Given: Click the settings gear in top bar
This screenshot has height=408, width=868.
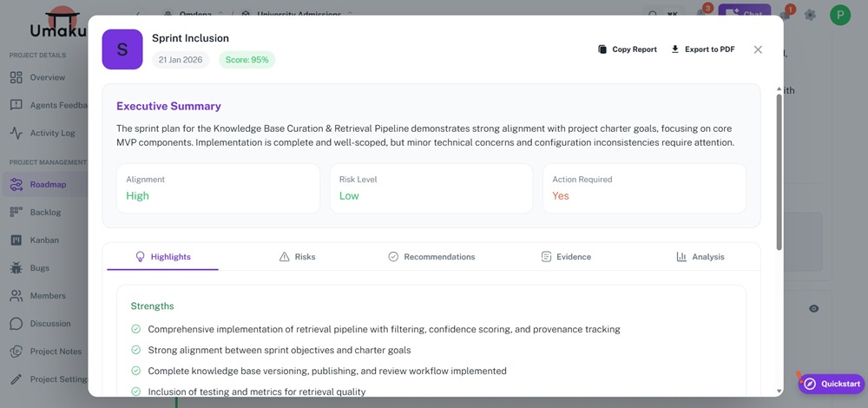Looking at the screenshot, I should coord(810,15).
